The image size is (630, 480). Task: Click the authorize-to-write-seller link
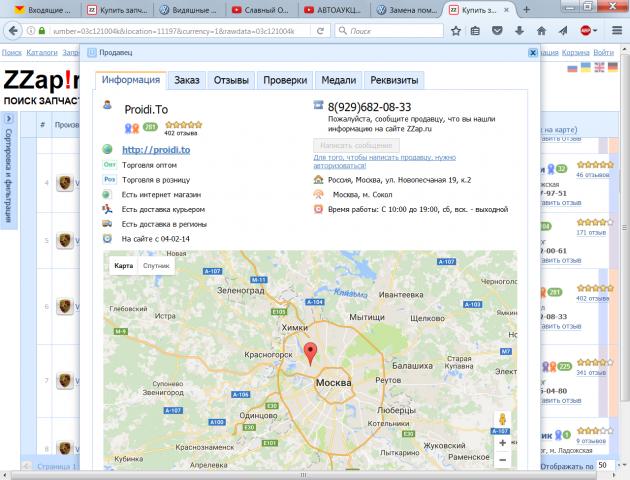click(x=385, y=161)
